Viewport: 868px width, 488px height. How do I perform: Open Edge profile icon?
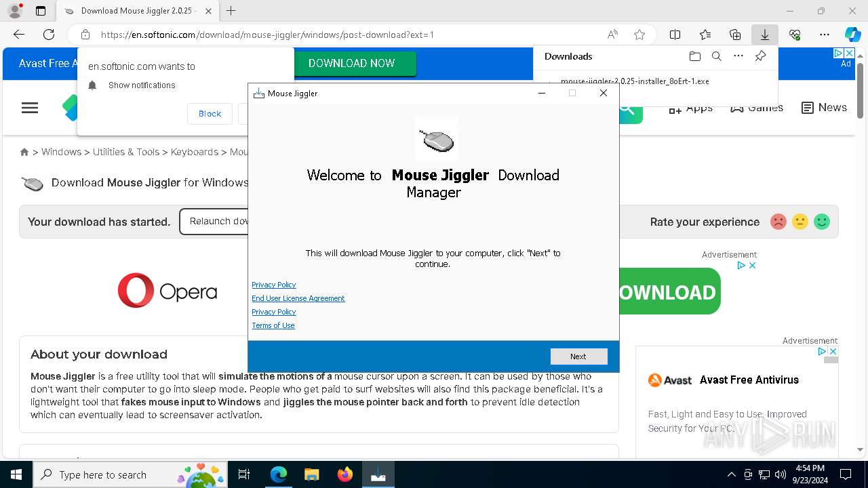point(15,11)
